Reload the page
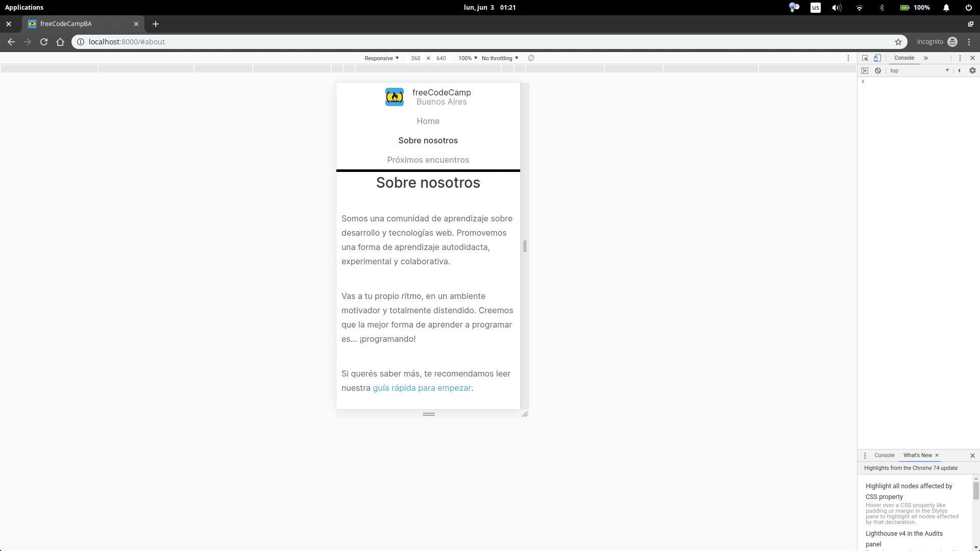 click(44, 42)
